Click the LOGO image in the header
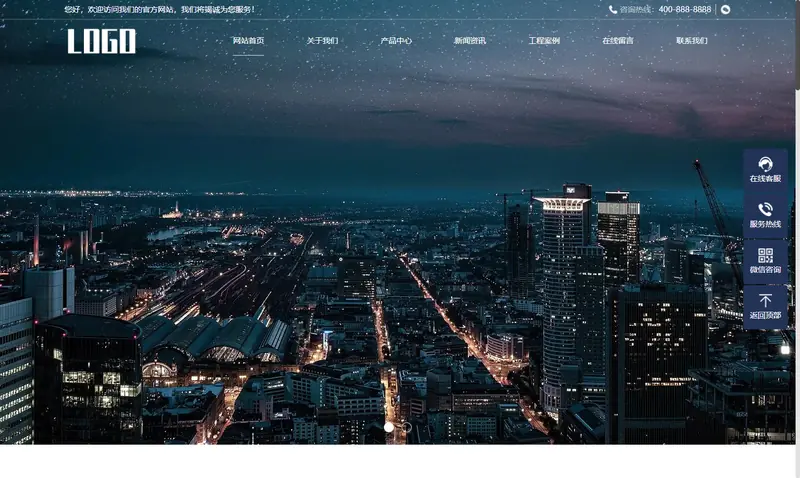Image resolution: width=800 pixels, height=478 pixels. (x=102, y=41)
